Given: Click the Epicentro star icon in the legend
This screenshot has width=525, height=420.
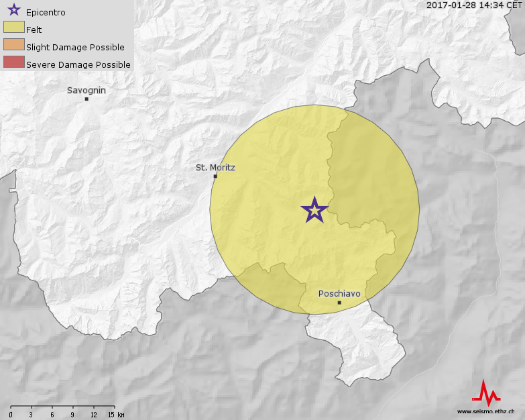Looking at the screenshot, I should click(13, 11).
